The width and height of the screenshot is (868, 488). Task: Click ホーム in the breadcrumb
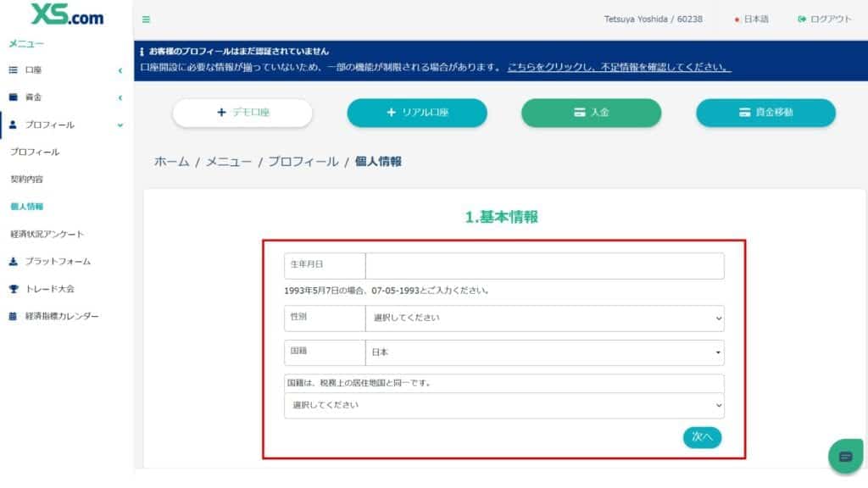tap(171, 162)
